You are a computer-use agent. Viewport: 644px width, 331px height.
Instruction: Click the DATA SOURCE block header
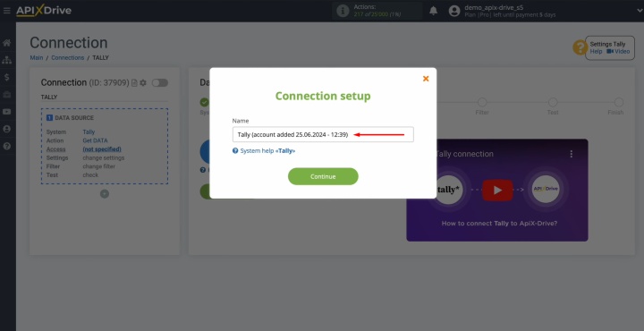[x=71, y=118]
